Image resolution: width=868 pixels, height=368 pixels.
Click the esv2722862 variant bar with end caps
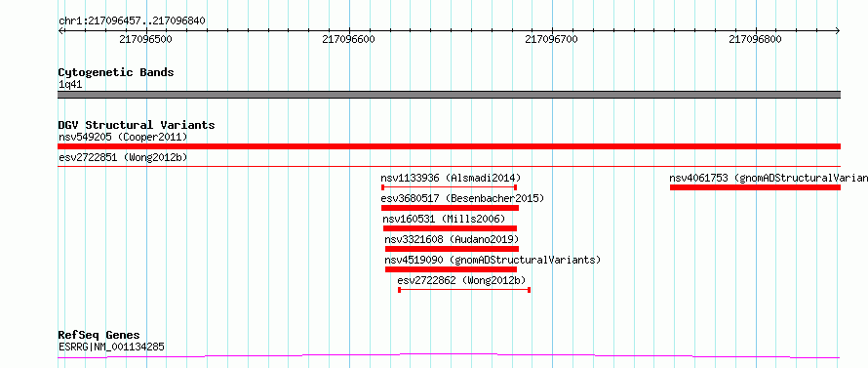tap(464, 290)
